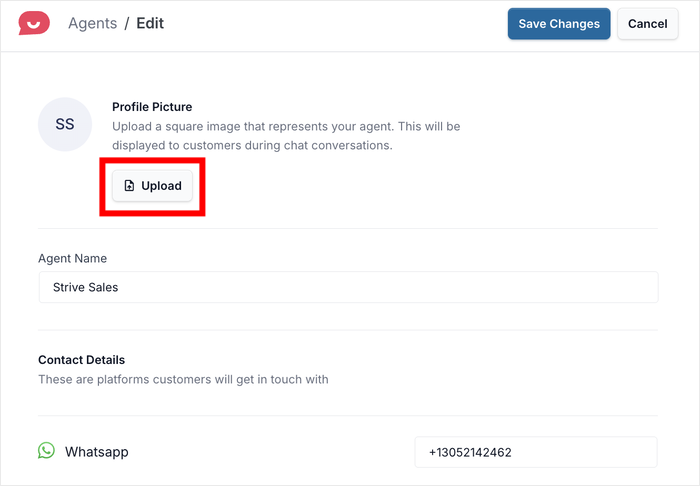
Task: Click the Whatsapp platform label
Action: (97, 452)
